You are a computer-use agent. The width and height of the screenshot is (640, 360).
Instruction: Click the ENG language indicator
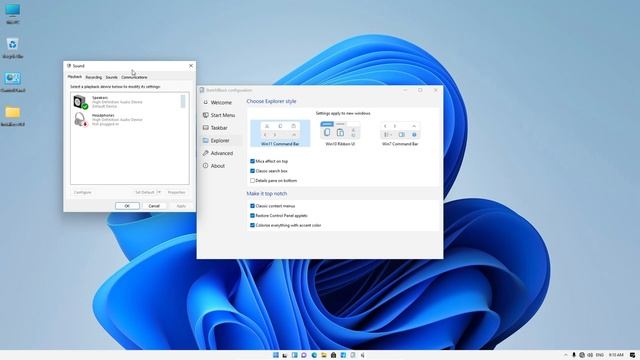pyautogui.click(x=600, y=355)
